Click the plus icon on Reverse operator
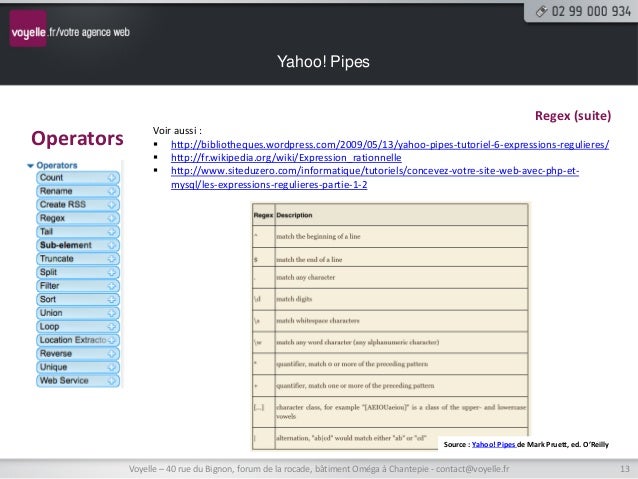This screenshot has height=479, width=638. pyautogui.click(x=112, y=354)
